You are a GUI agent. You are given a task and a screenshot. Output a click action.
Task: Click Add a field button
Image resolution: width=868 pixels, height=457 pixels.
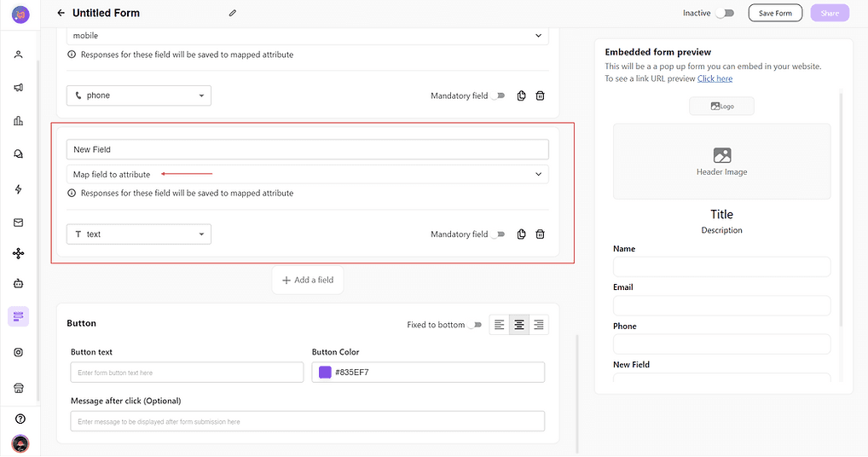click(x=308, y=280)
